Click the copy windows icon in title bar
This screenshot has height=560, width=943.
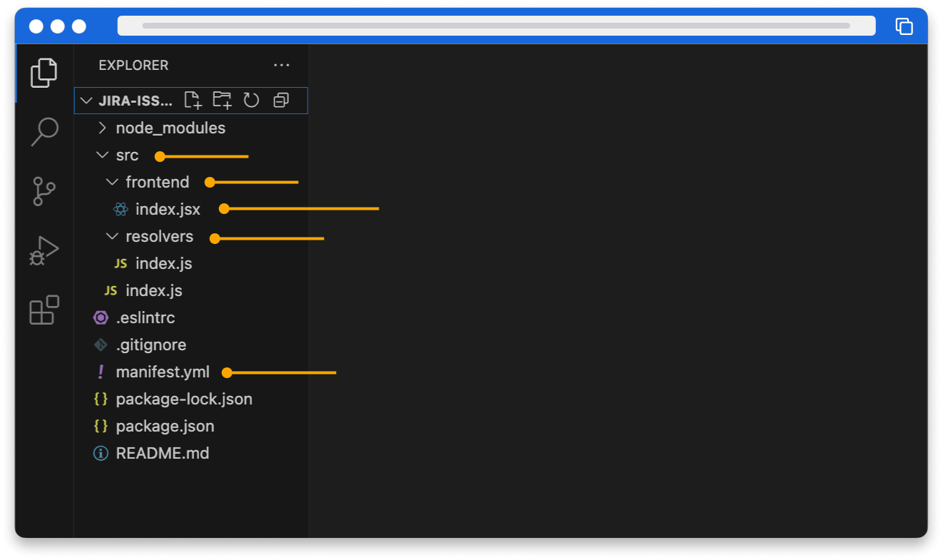(x=904, y=26)
